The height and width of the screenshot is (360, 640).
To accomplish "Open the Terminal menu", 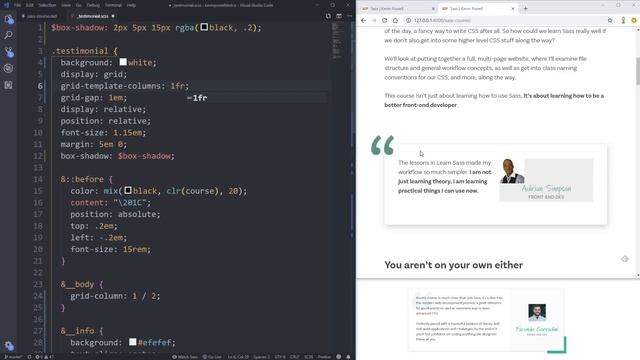I will point(113,5).
